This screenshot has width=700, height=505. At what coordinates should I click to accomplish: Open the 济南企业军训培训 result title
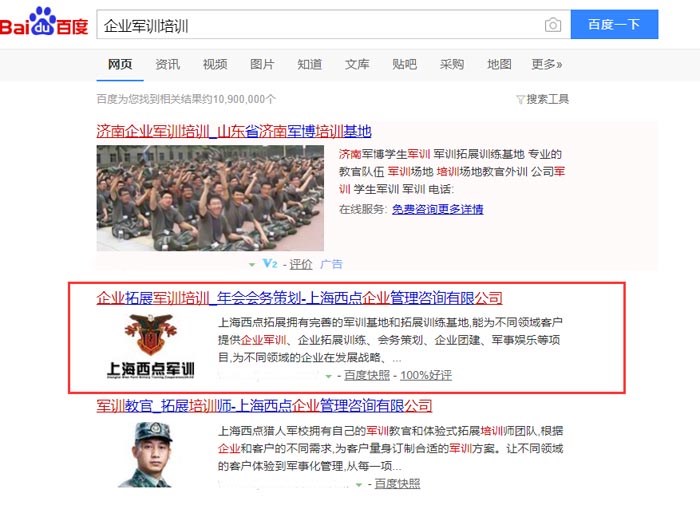234,131
